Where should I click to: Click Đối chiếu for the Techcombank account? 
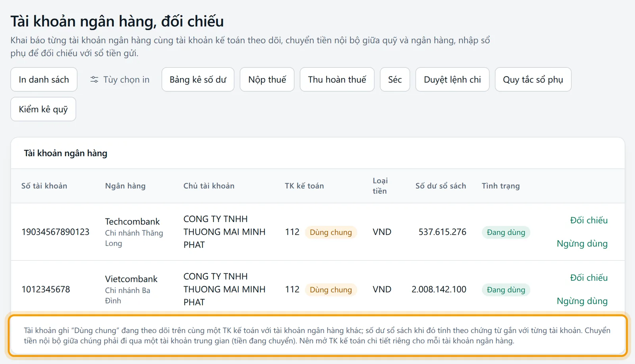click(x=589, y=220)
